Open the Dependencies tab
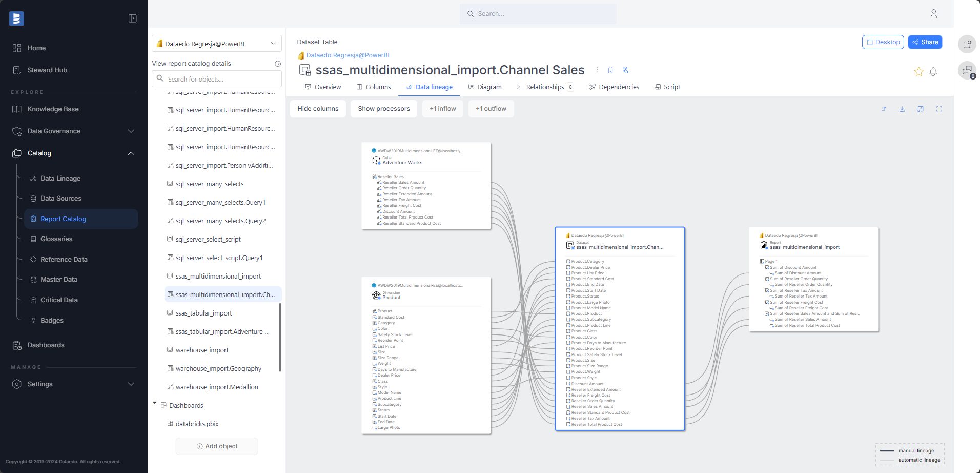 click(x=614, y=87)
